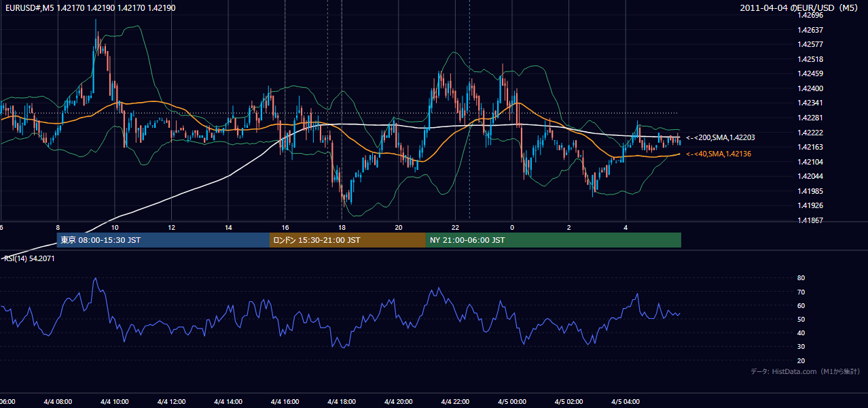Click the 4/4 16:00 bottom time label

(285, 402)
